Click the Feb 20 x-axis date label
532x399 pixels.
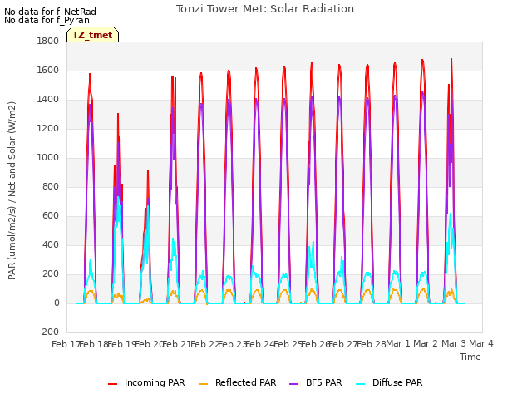149,344
